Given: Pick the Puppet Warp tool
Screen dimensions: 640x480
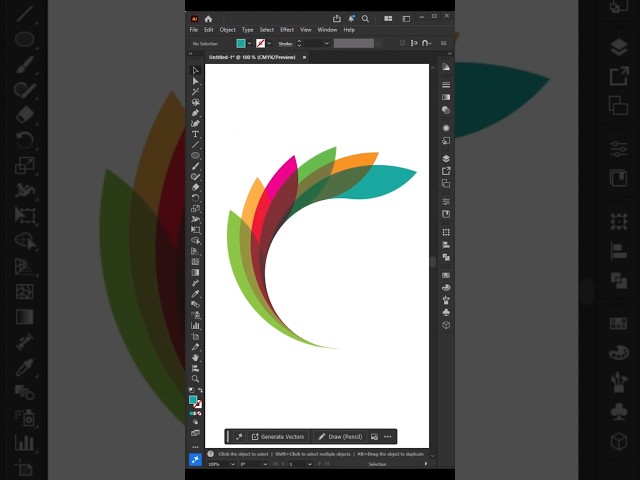Looking at the screenshot, I should pos(196,219).
